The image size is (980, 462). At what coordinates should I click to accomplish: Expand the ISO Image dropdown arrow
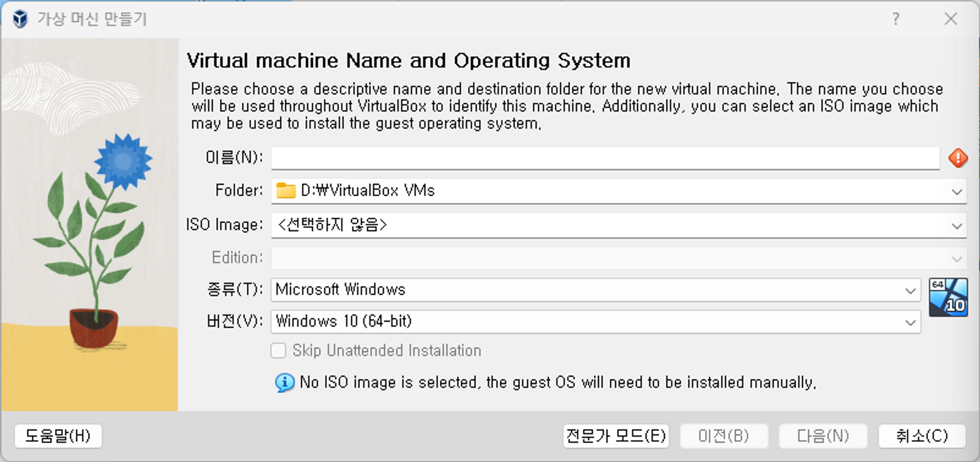point(957,225)
